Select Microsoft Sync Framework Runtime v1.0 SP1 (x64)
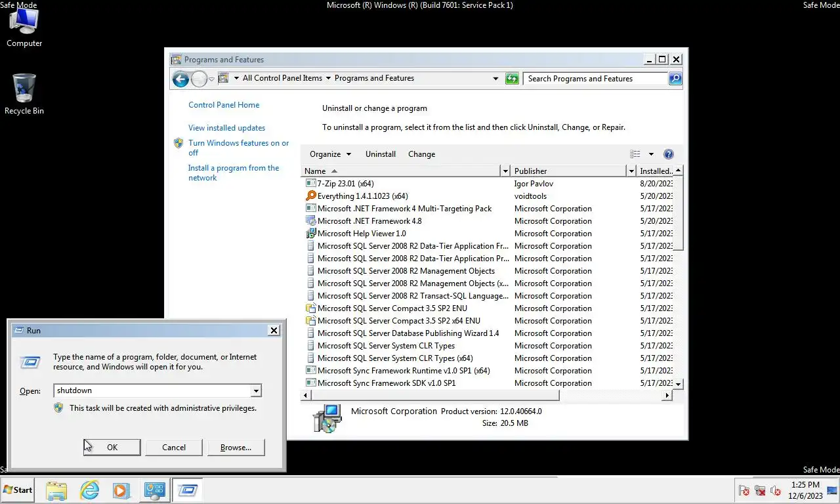This screenshot has height=504, width=840. [404, 371]
